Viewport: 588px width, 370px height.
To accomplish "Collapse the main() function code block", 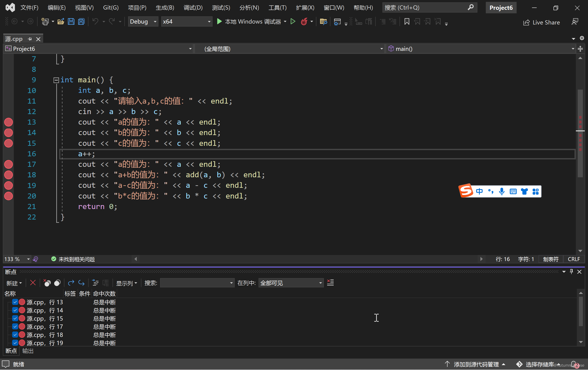I will (56, 80).
